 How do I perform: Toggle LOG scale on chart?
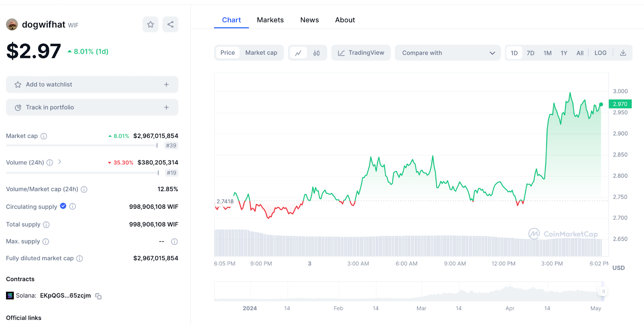click(x=601, y=53)
